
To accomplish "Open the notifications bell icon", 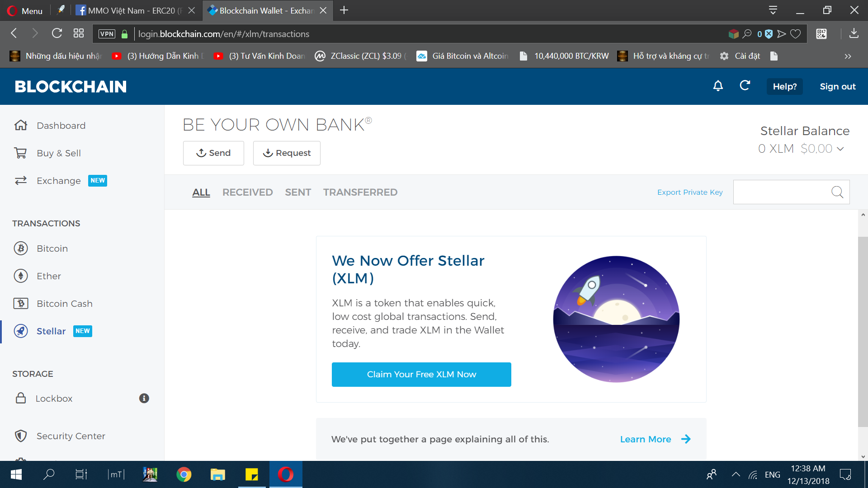I will tap(718, 86).
